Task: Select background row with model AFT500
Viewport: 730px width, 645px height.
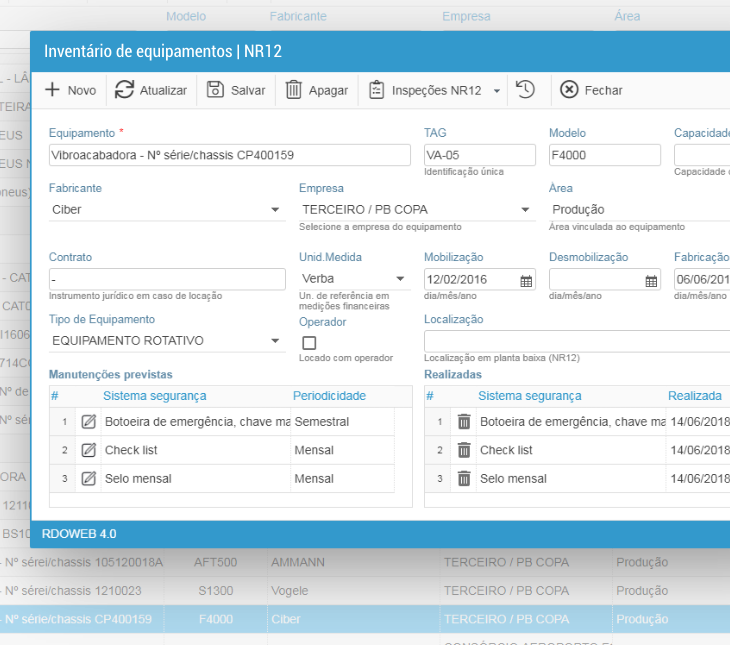Action: [x=365, y=562]
